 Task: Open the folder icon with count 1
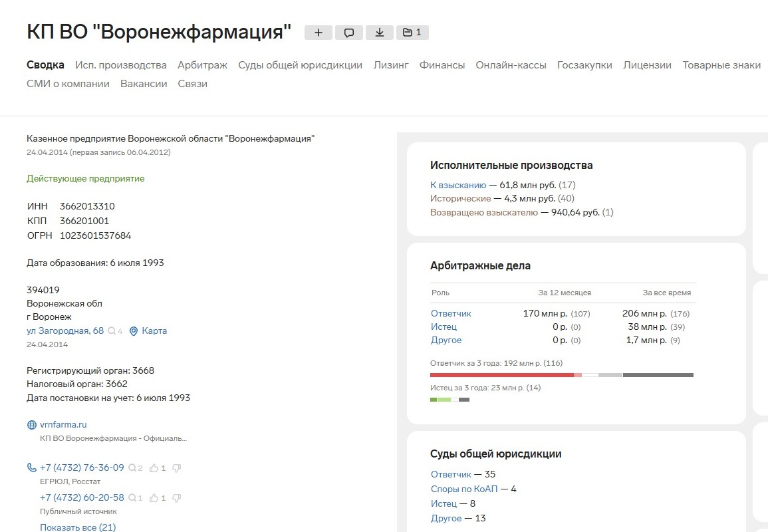click(x=412, y=33)
